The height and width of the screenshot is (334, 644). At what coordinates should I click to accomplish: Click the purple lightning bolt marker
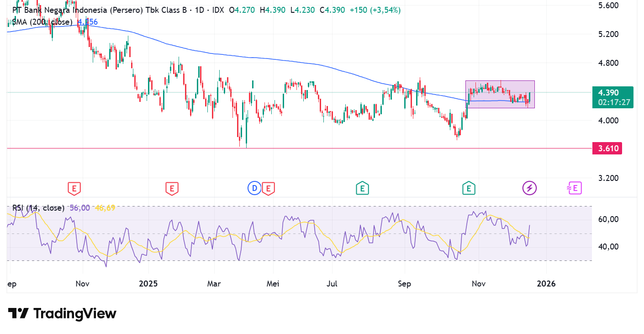[x=530, y=188]
